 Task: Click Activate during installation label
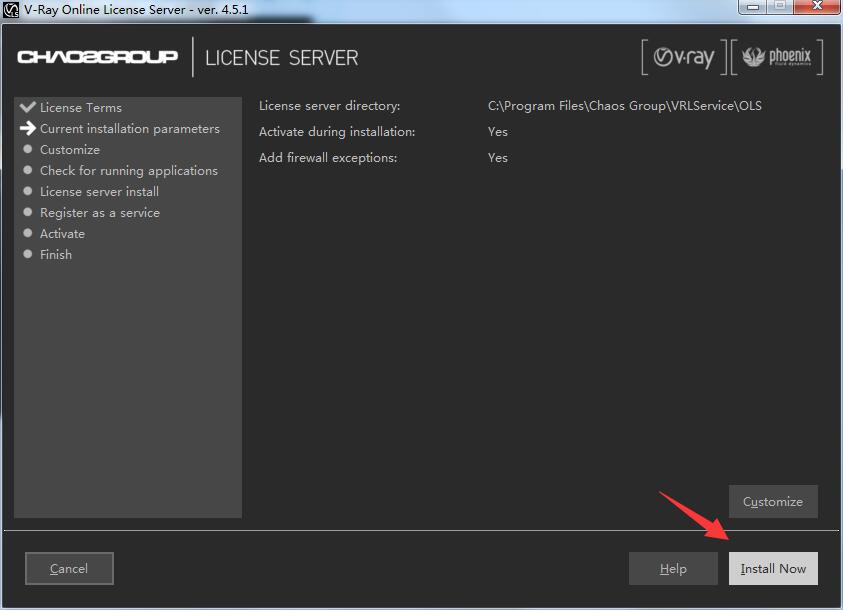[x=337, y=132]
